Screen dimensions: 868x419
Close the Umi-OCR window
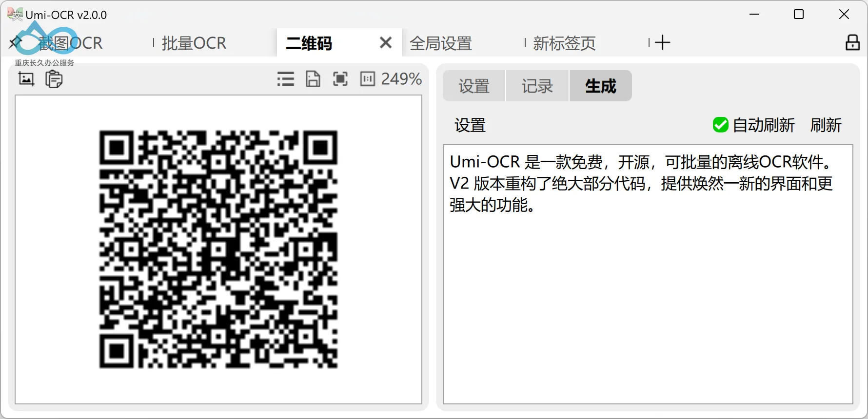[844, 14]
